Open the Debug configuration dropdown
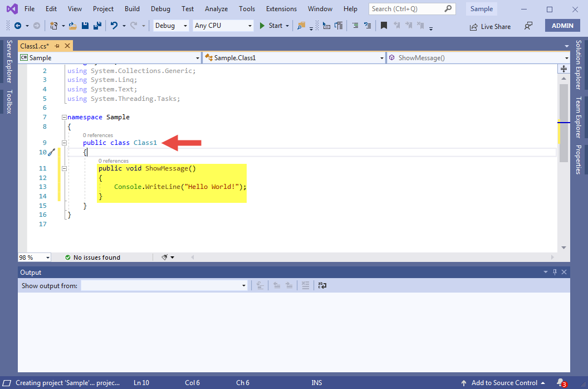This screenshot has height=389, width=588. click(171, 26)
